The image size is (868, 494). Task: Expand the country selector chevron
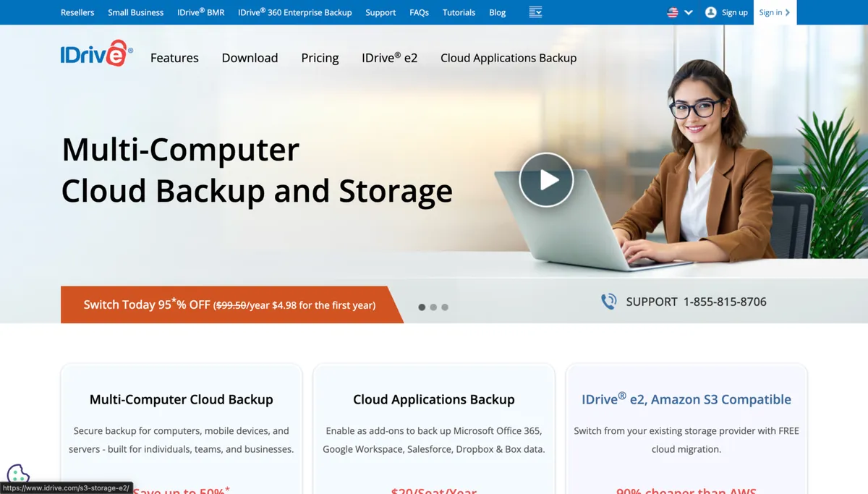689,12
